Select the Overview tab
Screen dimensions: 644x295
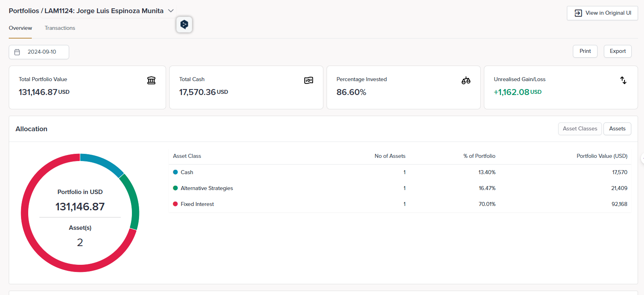click(20, 28)
